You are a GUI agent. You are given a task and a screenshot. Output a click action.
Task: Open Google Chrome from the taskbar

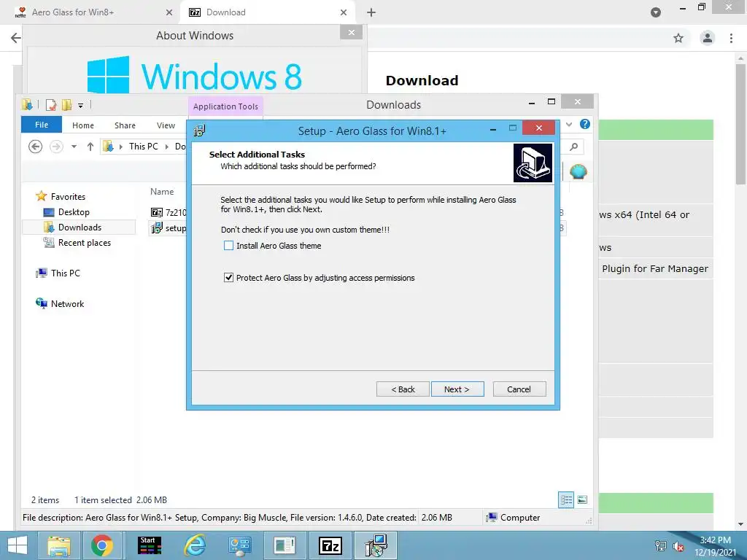[x=102, y=545]
